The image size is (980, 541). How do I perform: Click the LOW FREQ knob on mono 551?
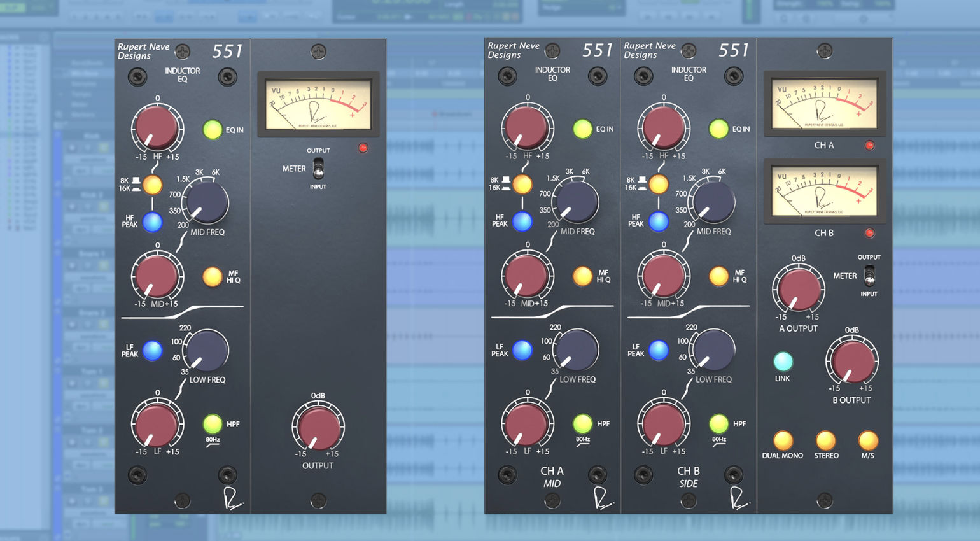click(x=206, y=351)
